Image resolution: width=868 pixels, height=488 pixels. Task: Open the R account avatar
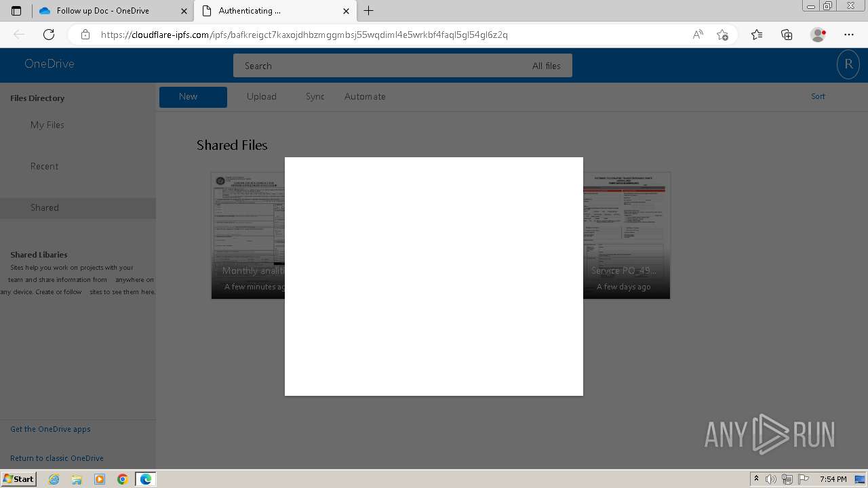tap(848, 64)
